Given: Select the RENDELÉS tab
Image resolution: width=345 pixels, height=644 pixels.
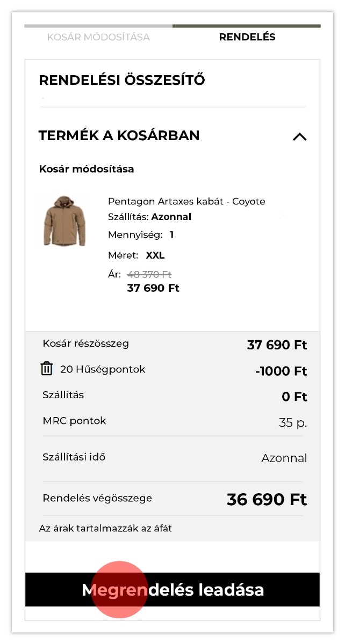Looking at the screenshot, I should (247, 37).
